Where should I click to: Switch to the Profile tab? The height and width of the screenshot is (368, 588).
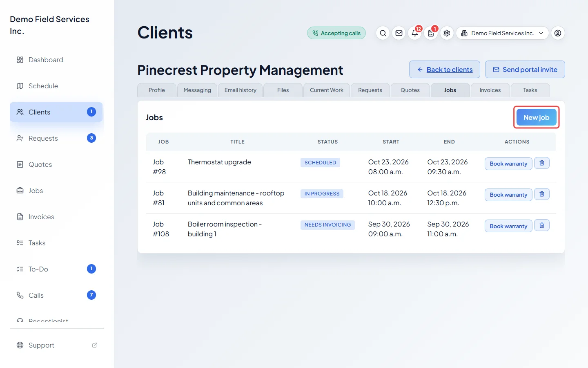point(157,90)
